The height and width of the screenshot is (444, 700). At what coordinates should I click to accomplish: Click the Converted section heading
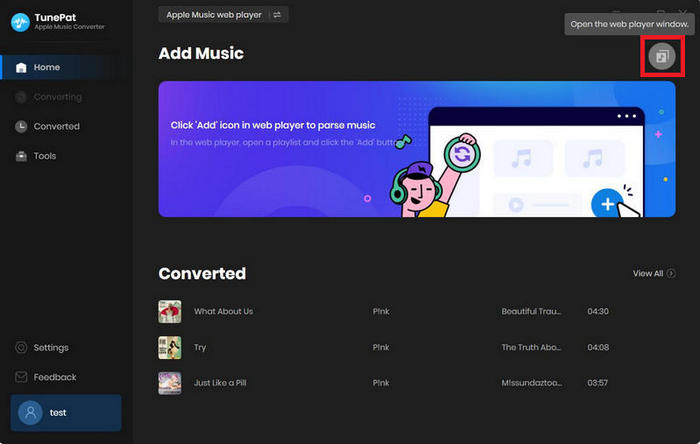202,274
